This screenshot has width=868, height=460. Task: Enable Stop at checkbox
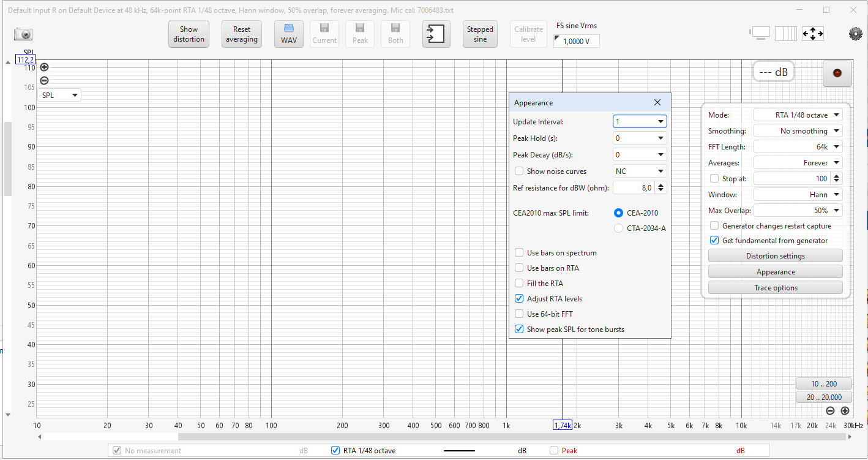point(714,179)
